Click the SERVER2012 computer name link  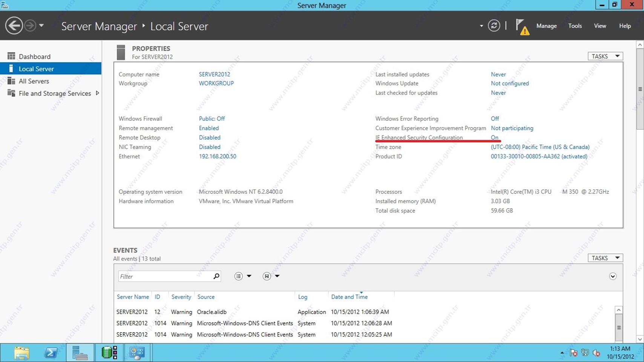tap(214, 74)
